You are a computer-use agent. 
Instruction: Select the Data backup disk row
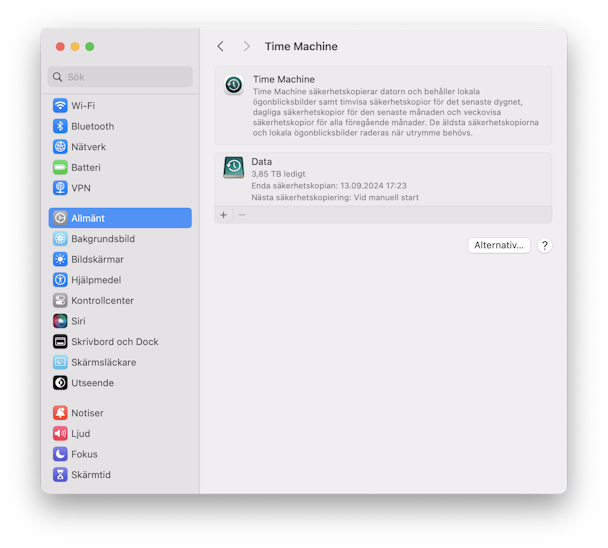click(x=383, y=179)
